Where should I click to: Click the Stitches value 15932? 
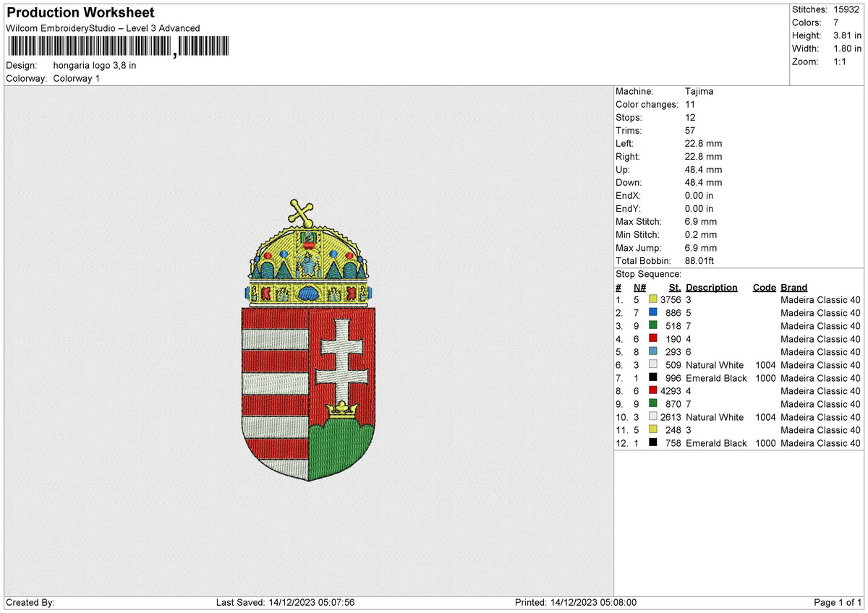[846, 9]
